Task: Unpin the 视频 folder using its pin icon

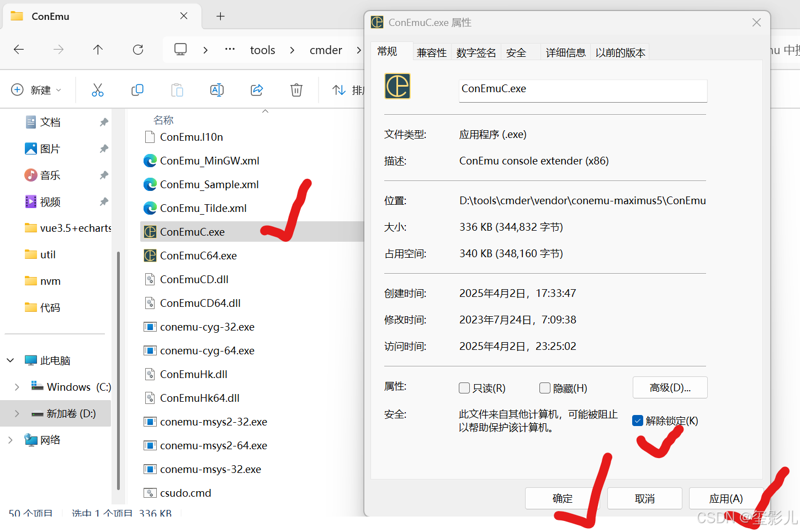Action: [x=104, y=201]
